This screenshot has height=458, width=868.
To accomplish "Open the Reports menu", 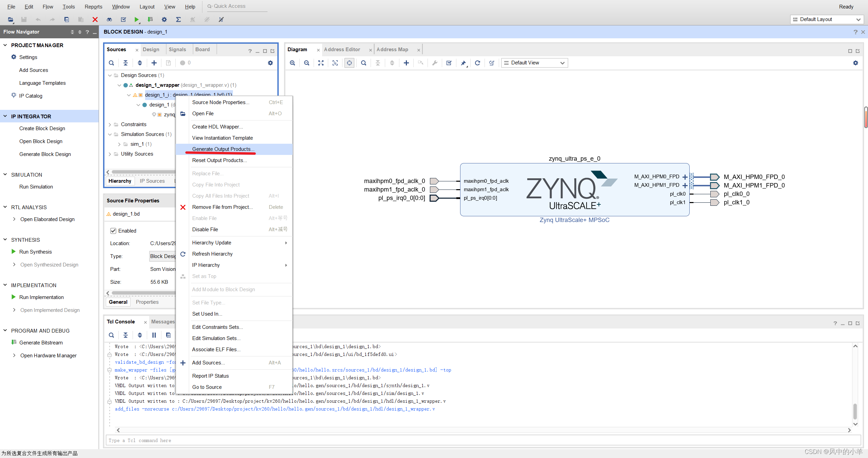I will coord(93,6).
